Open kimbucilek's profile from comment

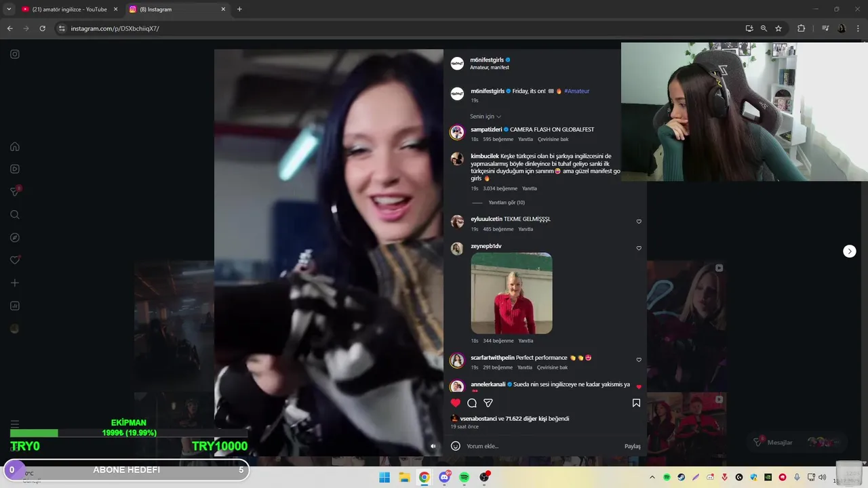485,156
